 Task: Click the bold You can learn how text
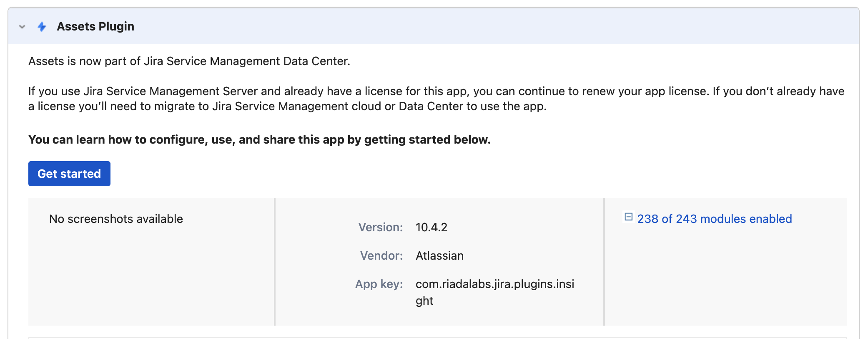click(x=259, y=139)
